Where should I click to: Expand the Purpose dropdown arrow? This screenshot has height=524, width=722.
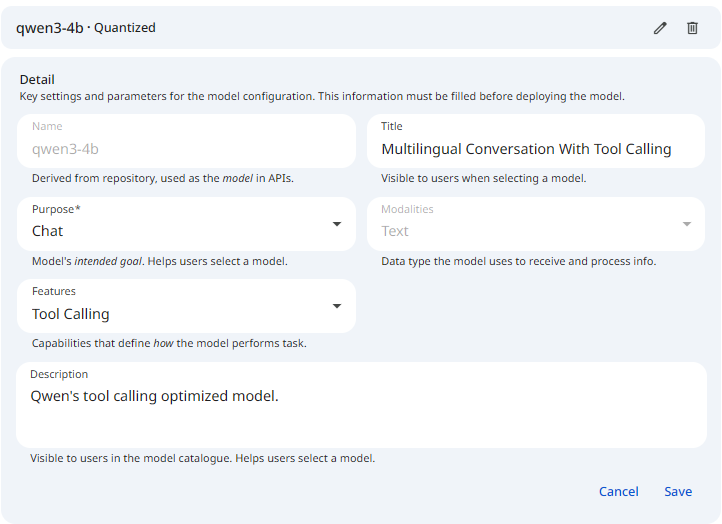[x=337, y=224]
